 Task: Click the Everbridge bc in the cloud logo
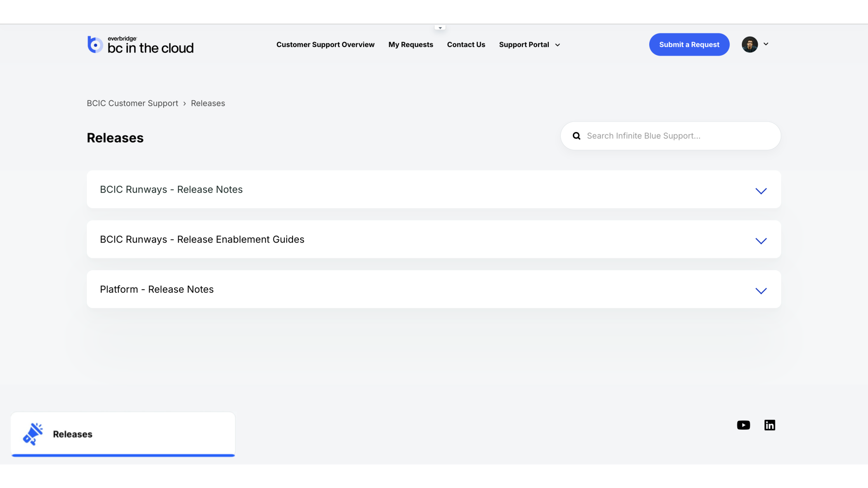[140, 45]
